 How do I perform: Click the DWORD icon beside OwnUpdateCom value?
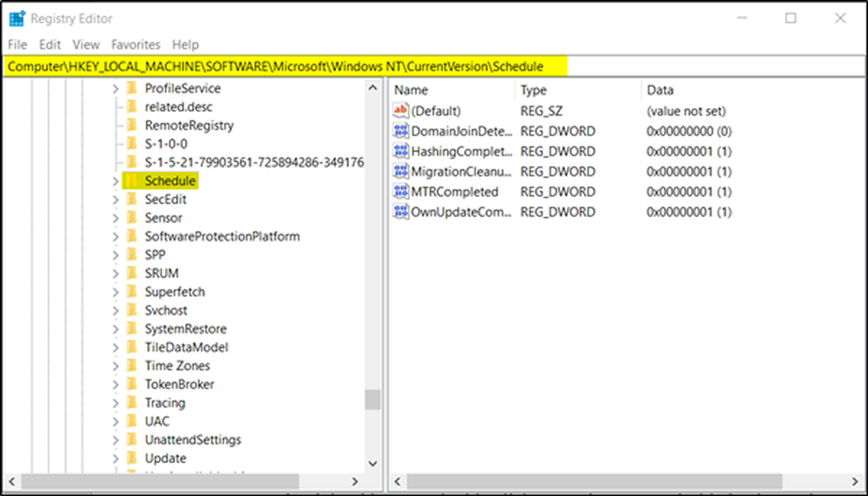(x=401, y=212)
